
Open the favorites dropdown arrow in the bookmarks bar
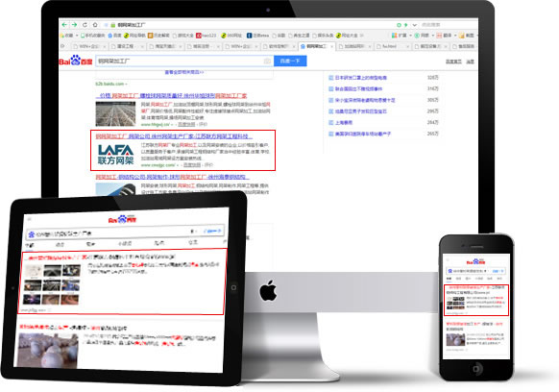[77, 36]
